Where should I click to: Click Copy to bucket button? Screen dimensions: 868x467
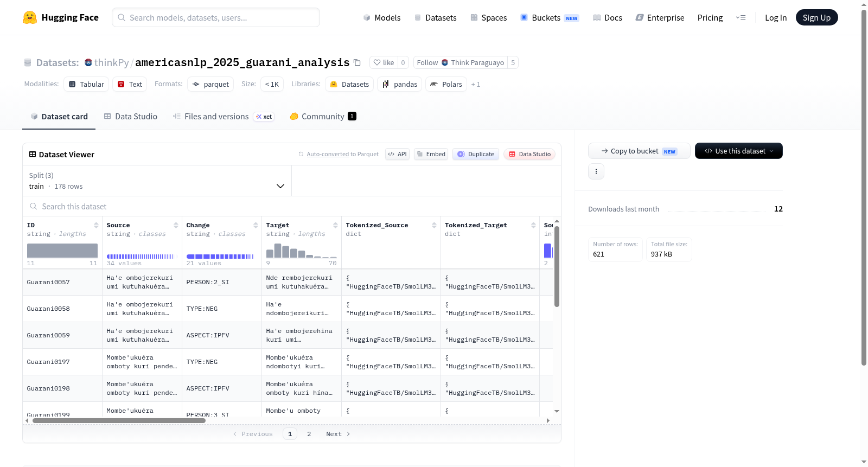tap(639, 151)
